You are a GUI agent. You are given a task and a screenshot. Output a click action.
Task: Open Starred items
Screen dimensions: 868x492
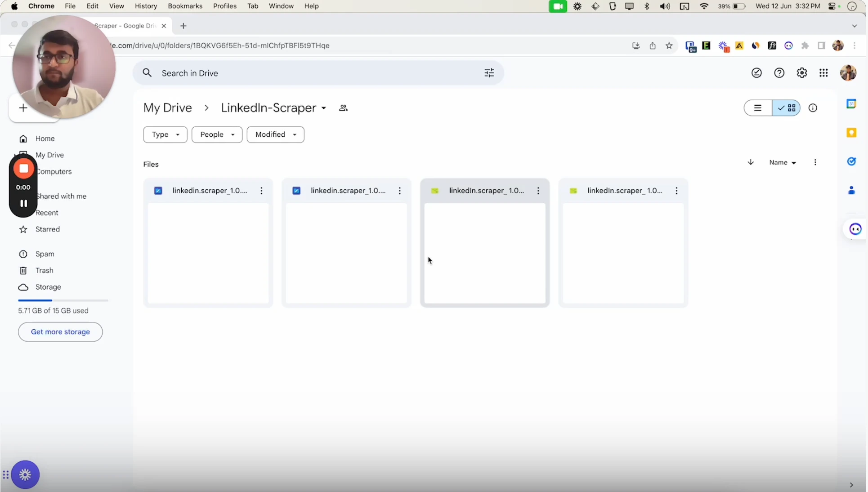tap(47, 229)
